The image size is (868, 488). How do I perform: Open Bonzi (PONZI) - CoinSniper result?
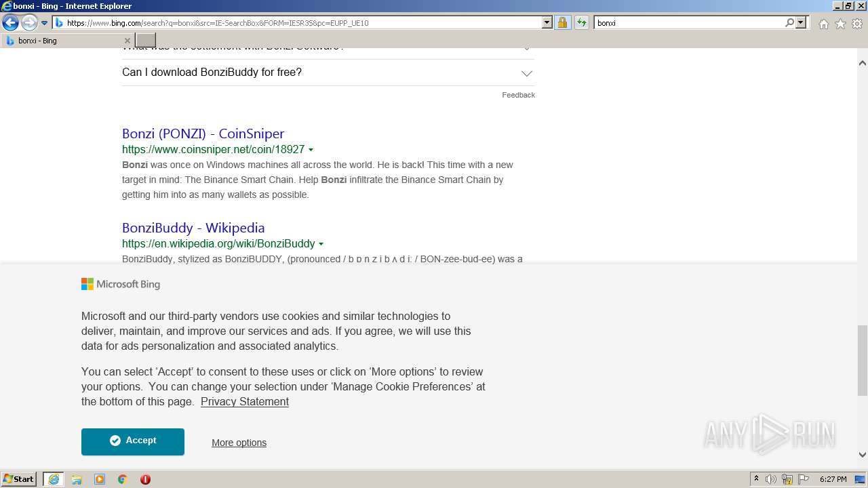point(203,134)
